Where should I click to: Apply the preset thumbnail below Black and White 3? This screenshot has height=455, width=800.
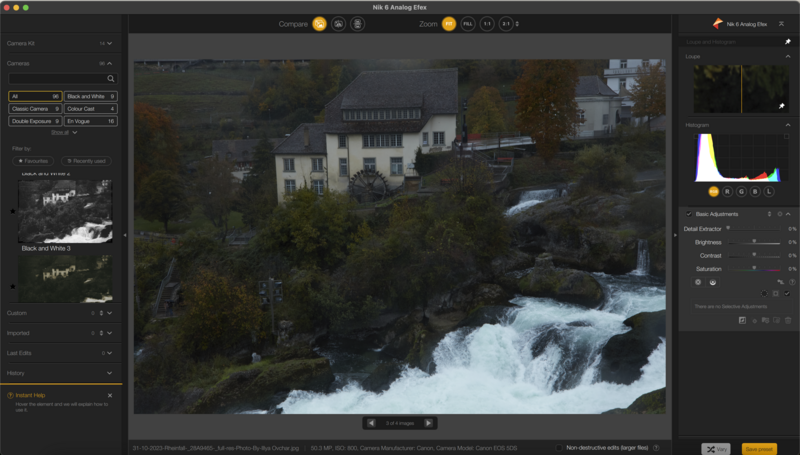[65, 279]
